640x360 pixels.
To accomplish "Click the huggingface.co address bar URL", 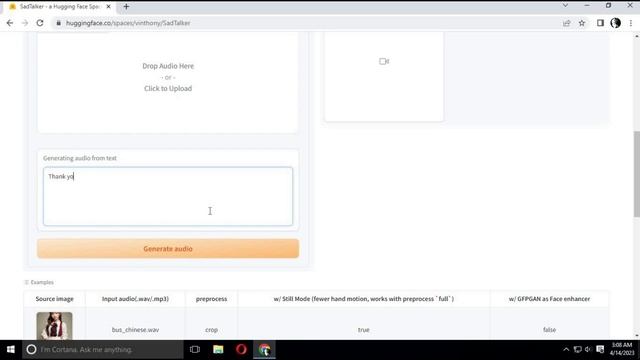I will point(128,23).
